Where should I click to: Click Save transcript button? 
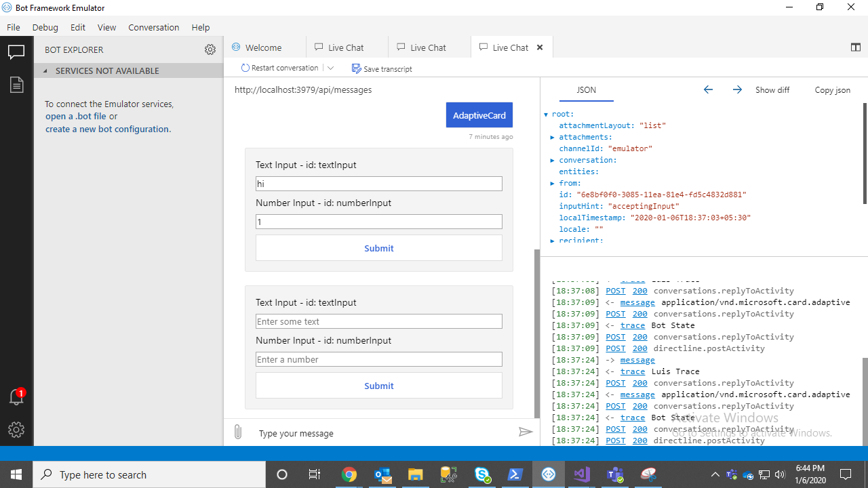pyautogui.click(x=382, y=68)
